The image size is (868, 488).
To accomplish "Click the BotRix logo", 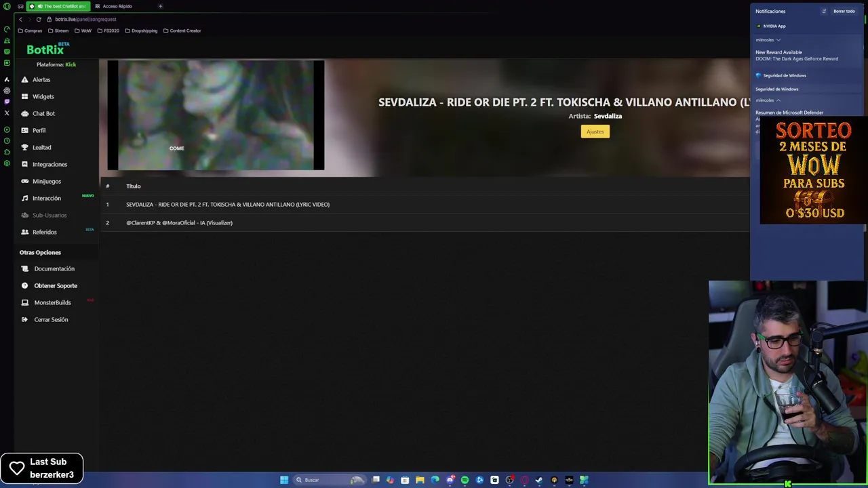I will (x=47, y=49).
